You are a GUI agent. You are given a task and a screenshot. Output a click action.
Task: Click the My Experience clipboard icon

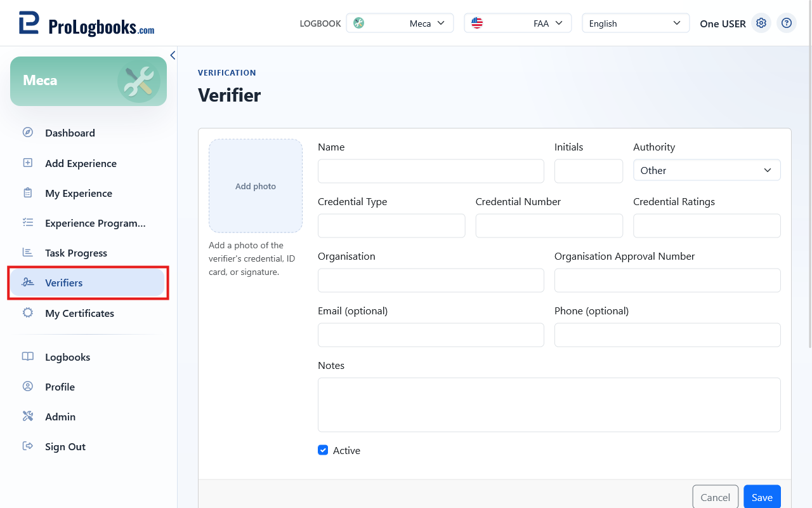coord(28,193)
